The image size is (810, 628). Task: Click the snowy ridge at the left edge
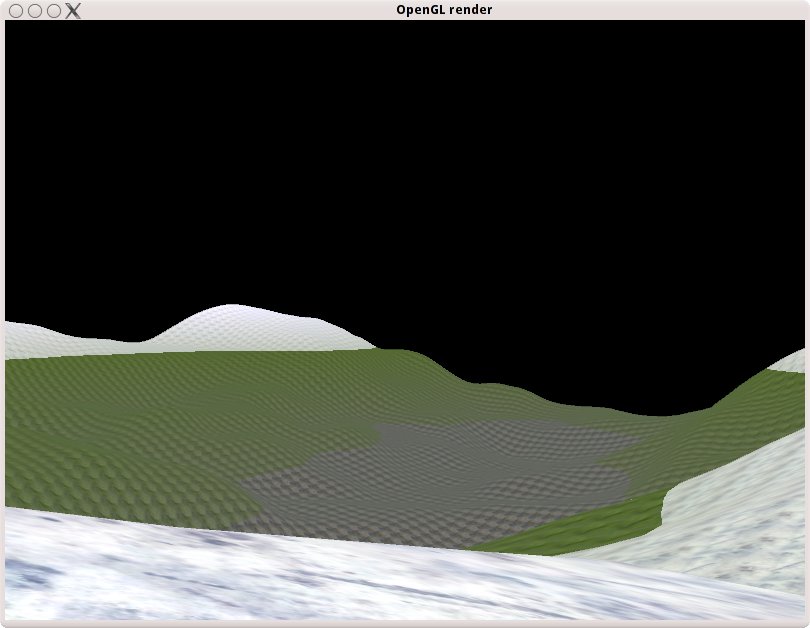pos(30,340)
